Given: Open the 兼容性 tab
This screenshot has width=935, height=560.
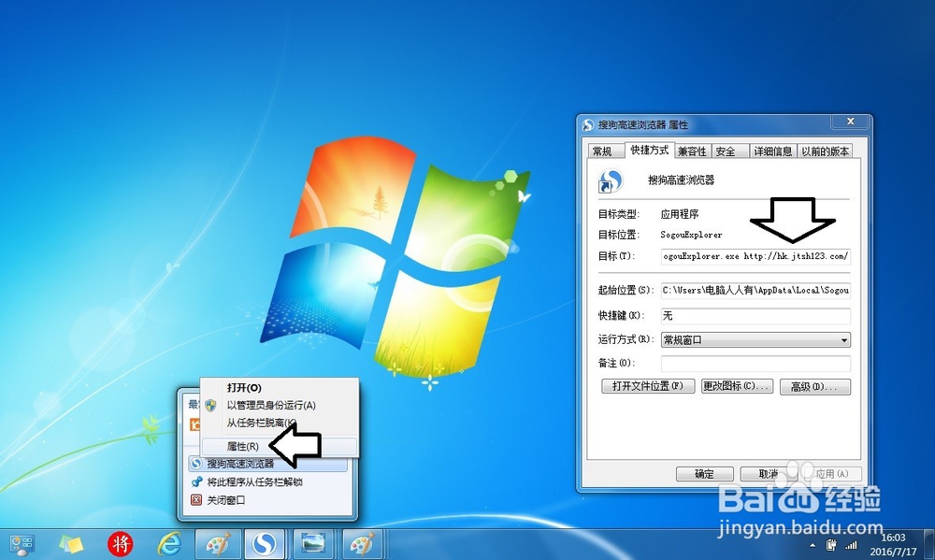Looking at the screenshot, I should pos(692,151).
